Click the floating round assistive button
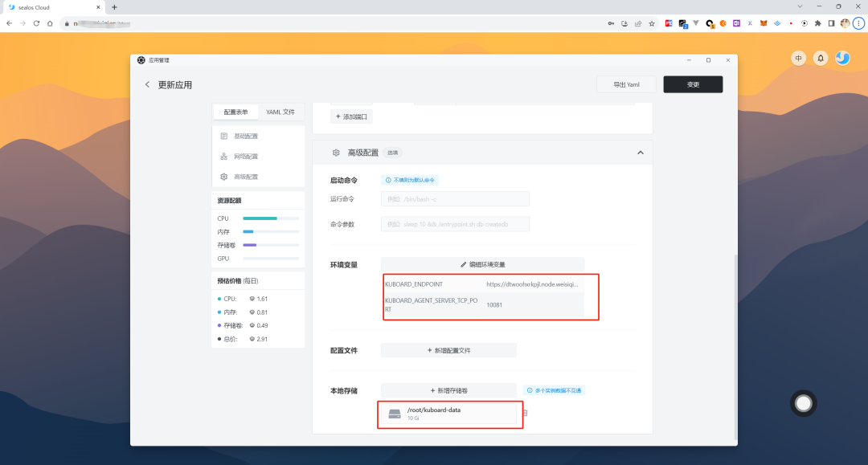Image resolution: width=868 pixels, height=465 pixels. point(803,404)
